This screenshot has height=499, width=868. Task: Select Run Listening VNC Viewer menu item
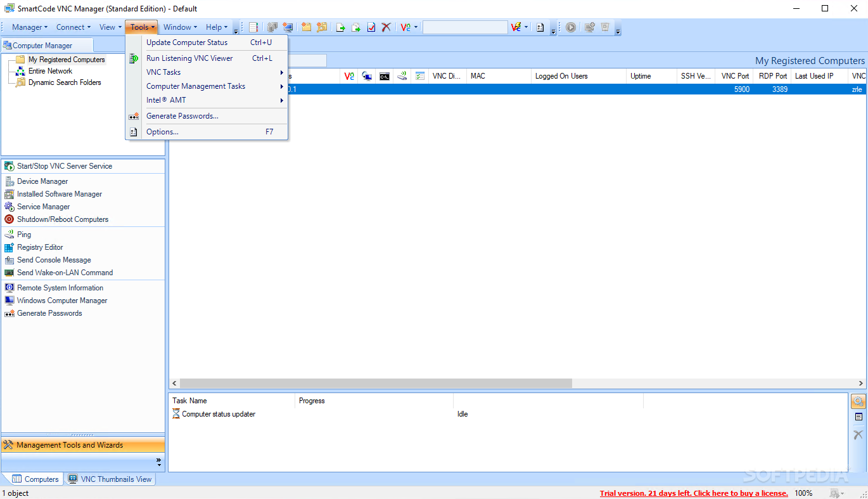(207, 58)
